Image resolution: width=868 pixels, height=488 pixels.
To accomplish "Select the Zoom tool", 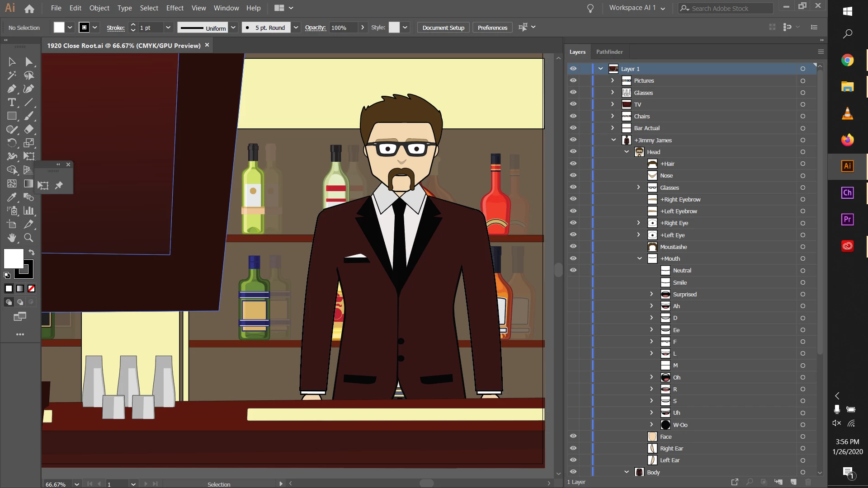I will tap(28, 238).
